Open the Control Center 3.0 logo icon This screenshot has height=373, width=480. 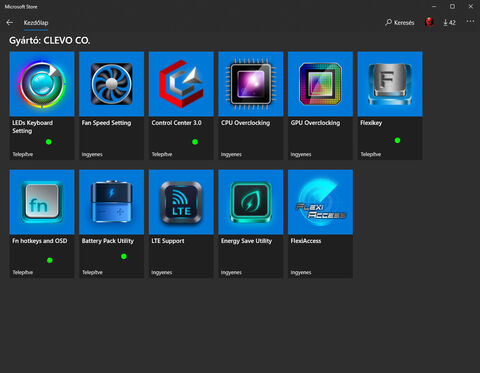tap(181, 84)
